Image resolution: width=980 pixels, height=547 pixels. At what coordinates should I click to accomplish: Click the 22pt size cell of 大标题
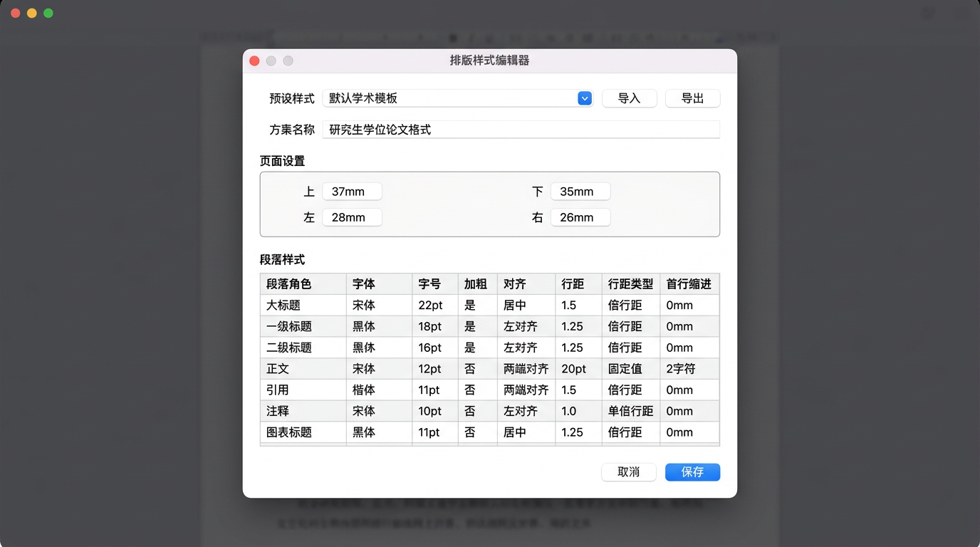point(435,305)
